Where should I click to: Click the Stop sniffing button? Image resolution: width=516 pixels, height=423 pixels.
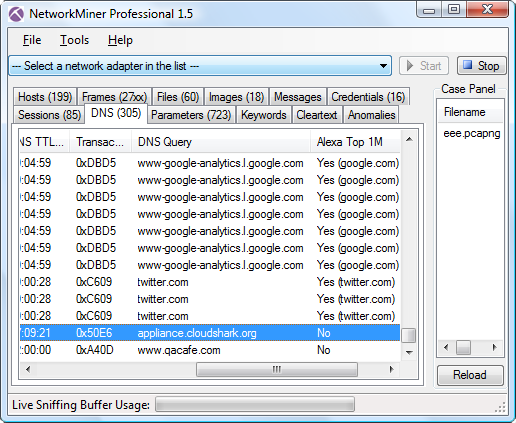coord(482,66)
